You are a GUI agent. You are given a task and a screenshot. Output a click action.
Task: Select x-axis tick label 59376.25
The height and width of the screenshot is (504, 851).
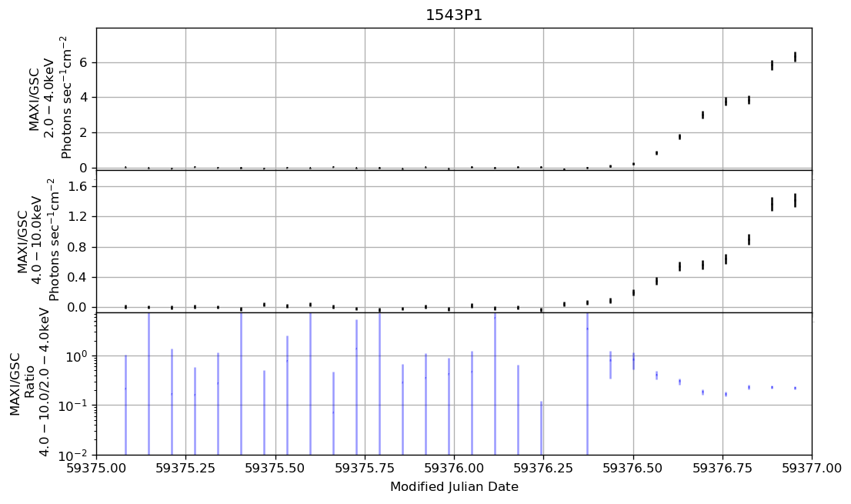click(544, 468)
